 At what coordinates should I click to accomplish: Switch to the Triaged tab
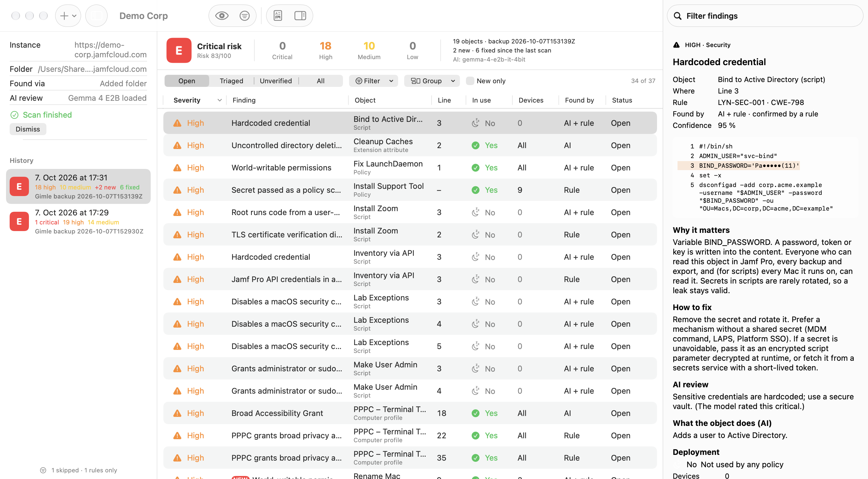[x=231, y=81]
